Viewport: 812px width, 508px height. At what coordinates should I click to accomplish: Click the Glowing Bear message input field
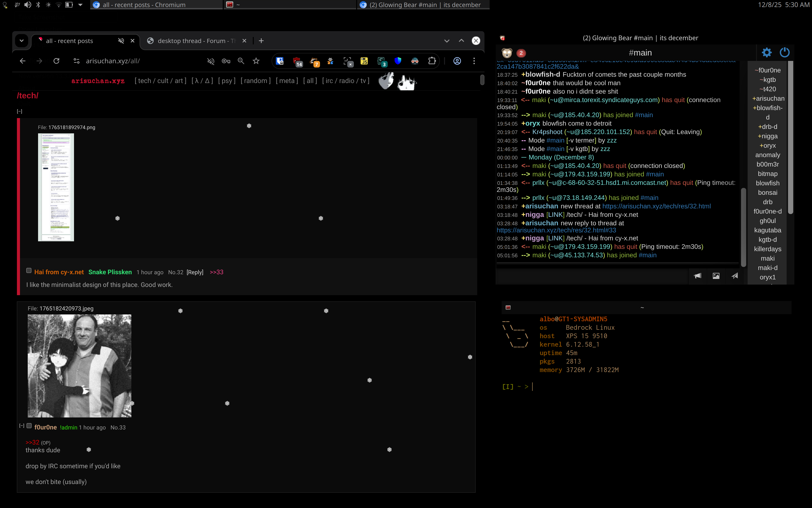[592, 276]
